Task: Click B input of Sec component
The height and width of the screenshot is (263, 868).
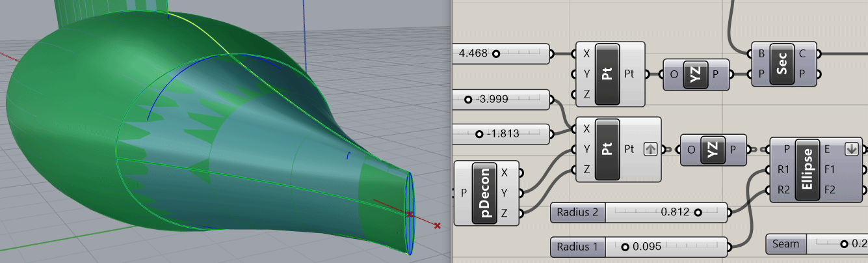Action: point(761,54)
